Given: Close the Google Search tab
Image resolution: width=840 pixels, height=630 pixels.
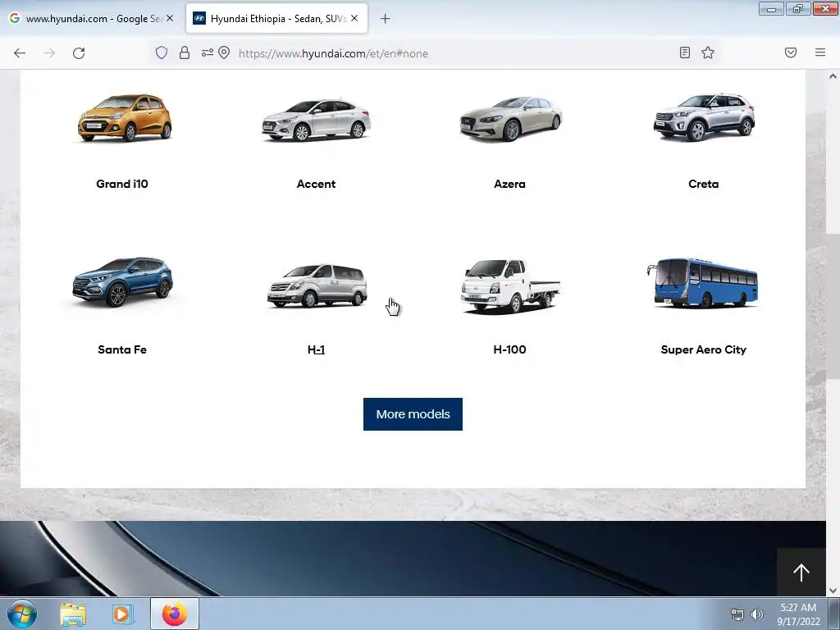Looking at the screenshot, I should tap(170, 18).
